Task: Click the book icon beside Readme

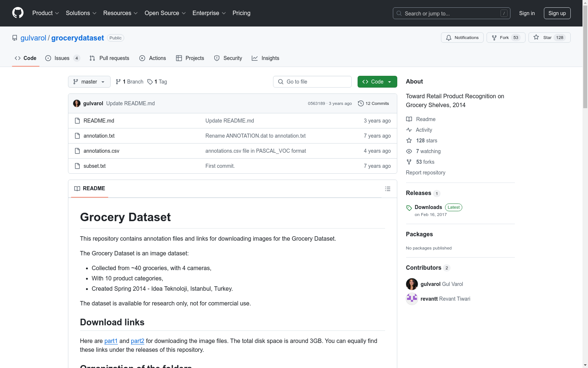Action: tap(409, 119)
